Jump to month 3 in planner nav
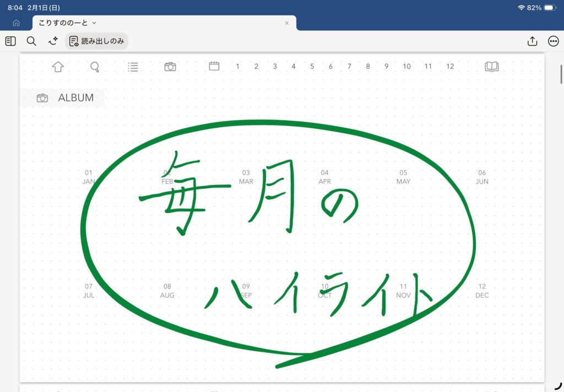 click(x=275, y=67)
